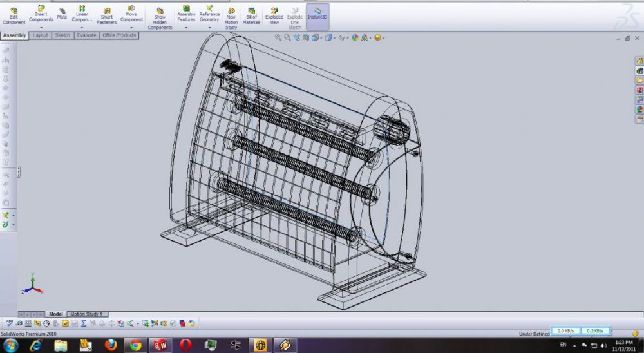Open Custom Properties task pane tab
This screenshot has width=644, height=353.
(x=639, y=119)
